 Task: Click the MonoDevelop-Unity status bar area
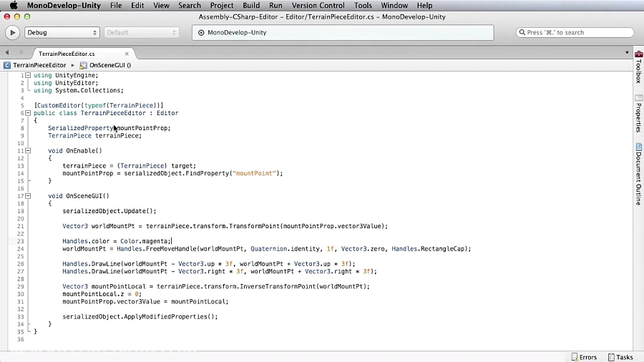pos(343,32)
